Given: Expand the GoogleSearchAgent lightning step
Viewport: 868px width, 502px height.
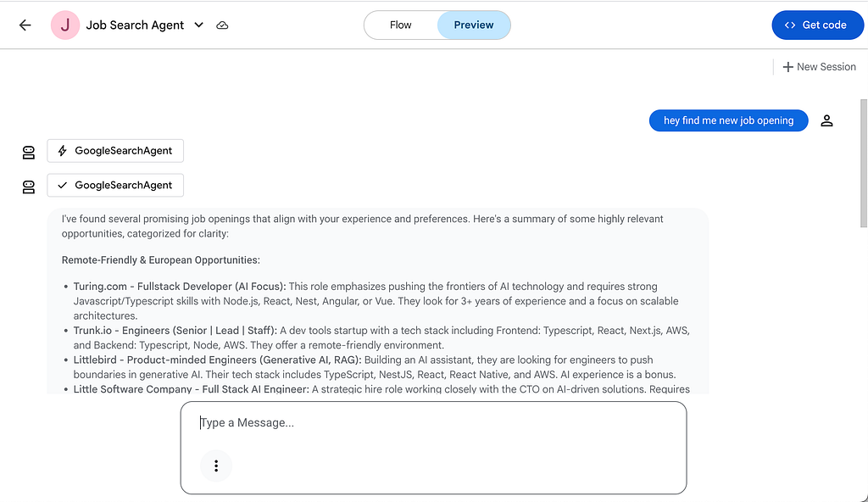Looking at the screenshot, I should pos(115,151).
